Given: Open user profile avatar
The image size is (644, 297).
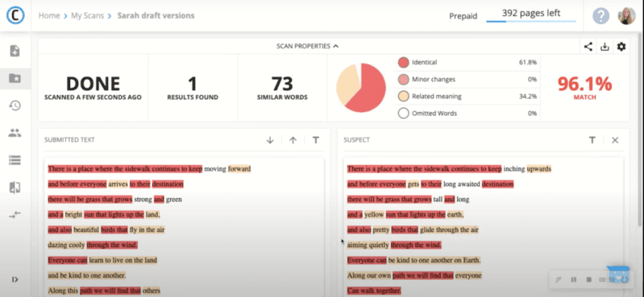Looking at the screenshot, I should 627,16.
